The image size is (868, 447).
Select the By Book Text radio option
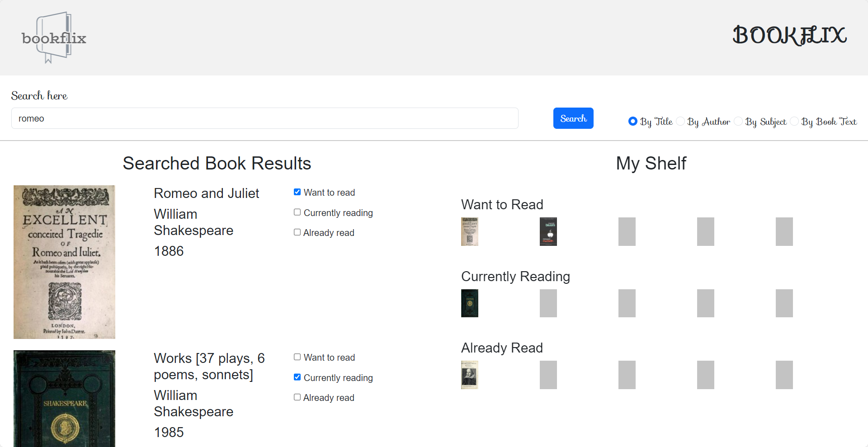pyautogui.click(x=794, y=121)
